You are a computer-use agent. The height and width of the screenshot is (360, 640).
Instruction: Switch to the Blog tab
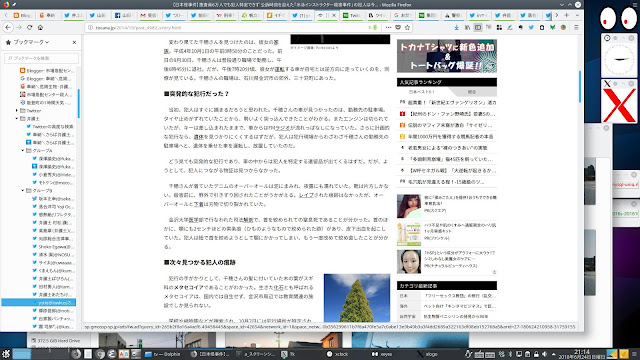(x=22, y=15)
